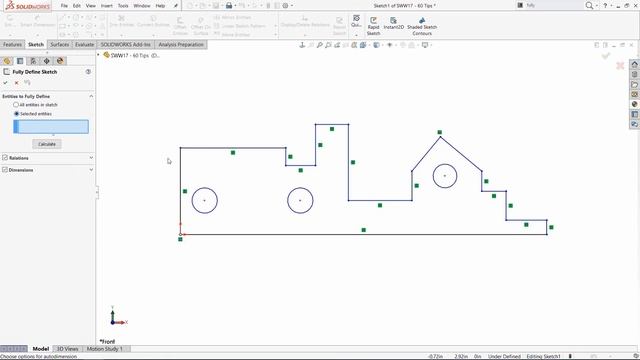Open the DimXpertManager tab icon

point(47,61)
